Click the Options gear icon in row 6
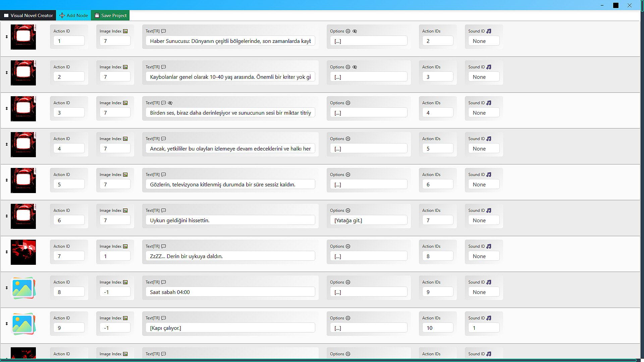This screenshot has width=644, height=362. pos(348,210)
